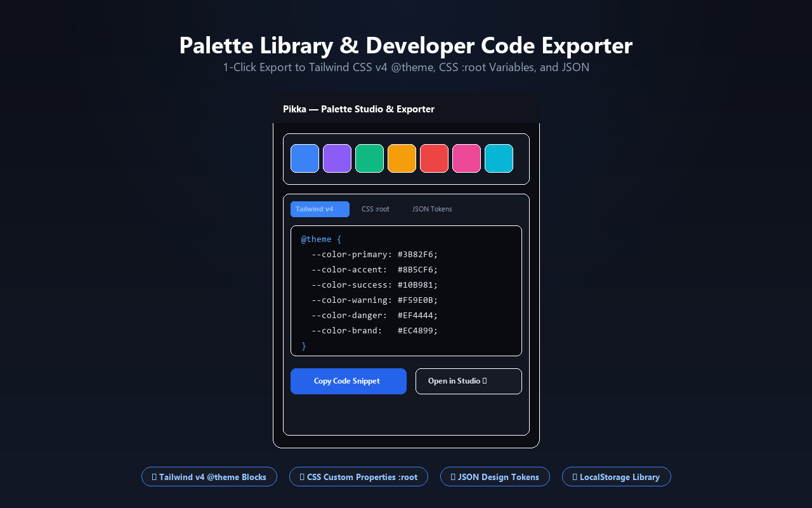The image size is (812, 508).
Task: Click the @theme { opening line
Action: (321, 239)
